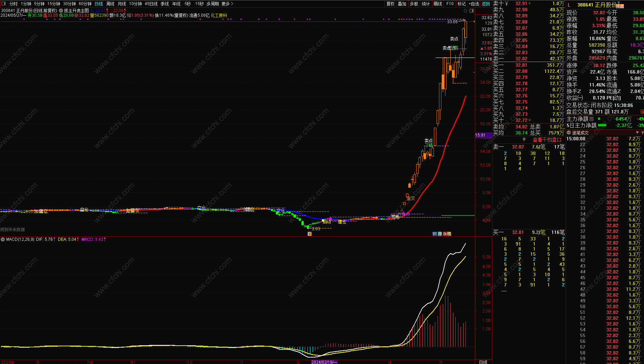Switch to the 季线 quarterly tab
The width and height of the screenshot is (644, 364).
coord(165,4)
